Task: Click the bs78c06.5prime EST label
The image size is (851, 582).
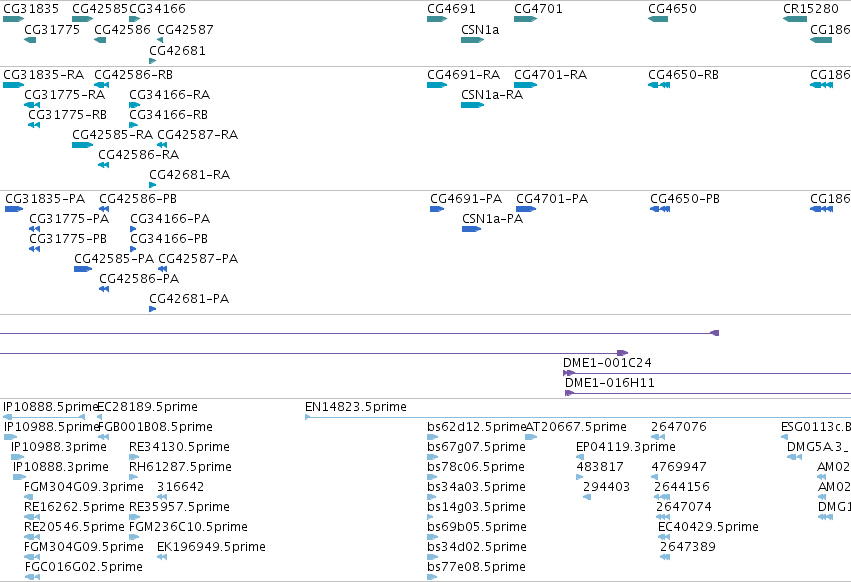Action: coord(476,467)
